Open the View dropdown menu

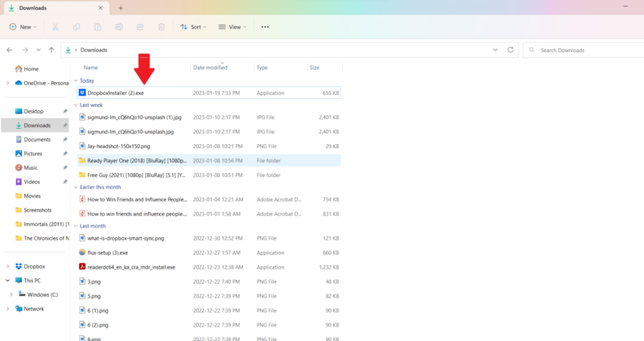tap(232, 27)
